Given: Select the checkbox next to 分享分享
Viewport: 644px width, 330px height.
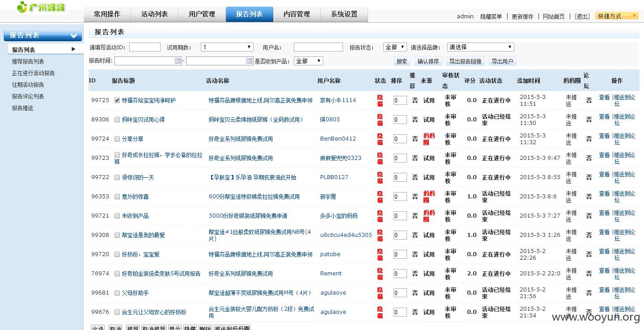Looking at the screenshot, I should [117, 139].
